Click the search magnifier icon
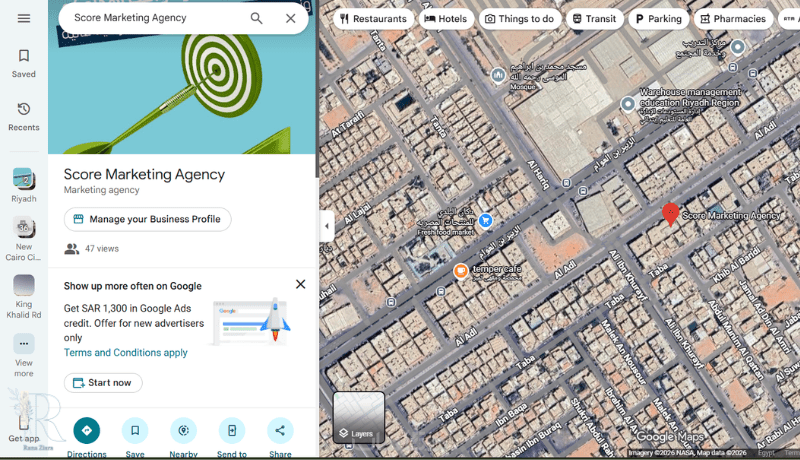The image size is (800, 460). pos(256,18)
